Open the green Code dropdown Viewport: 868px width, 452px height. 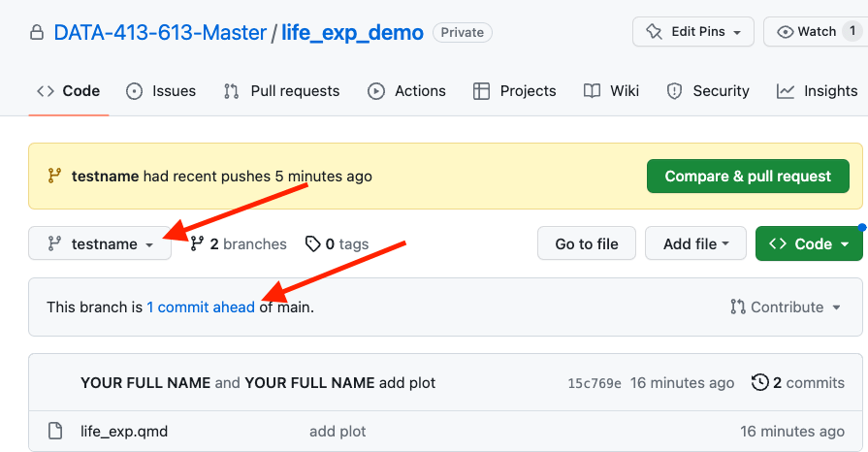(808, 243)
